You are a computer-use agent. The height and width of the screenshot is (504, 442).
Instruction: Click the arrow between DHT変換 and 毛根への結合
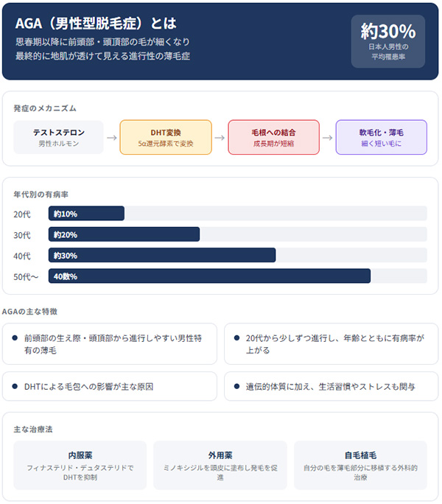[220, 137]
